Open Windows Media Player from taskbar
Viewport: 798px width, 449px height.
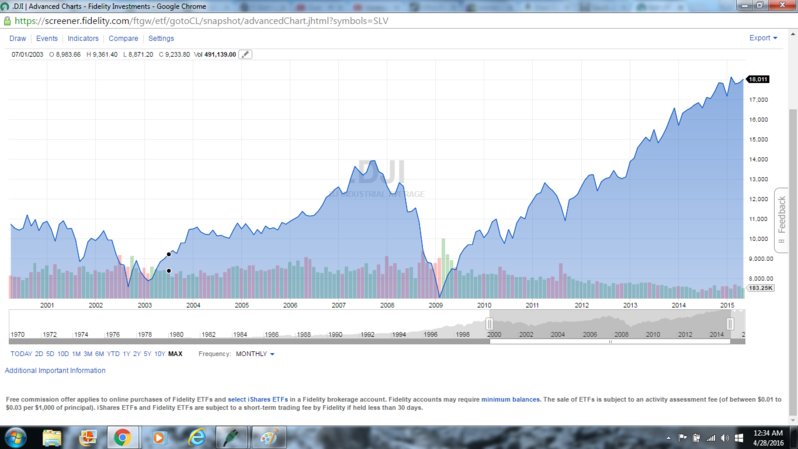pyautogui.click(x=159, y=438)
